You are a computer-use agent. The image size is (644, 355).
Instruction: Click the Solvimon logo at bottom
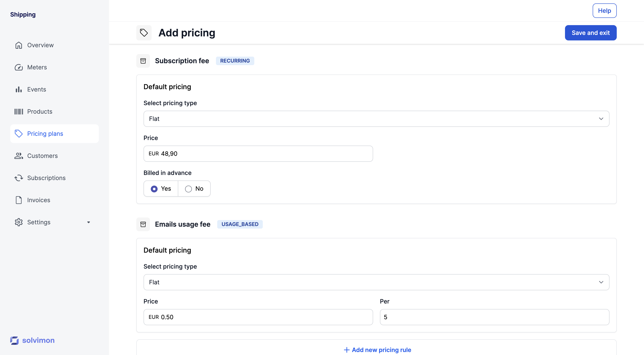click(x=32, y=340)
